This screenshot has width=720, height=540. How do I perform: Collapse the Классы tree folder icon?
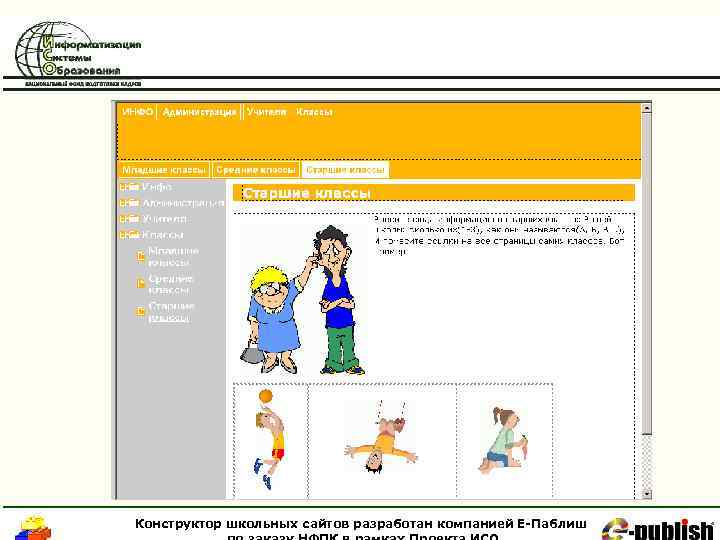129,235
